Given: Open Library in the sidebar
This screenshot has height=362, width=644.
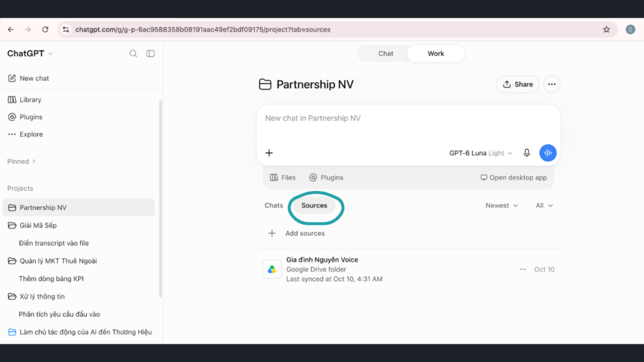Looking at the screenshot, I should [x=25, y=100].
